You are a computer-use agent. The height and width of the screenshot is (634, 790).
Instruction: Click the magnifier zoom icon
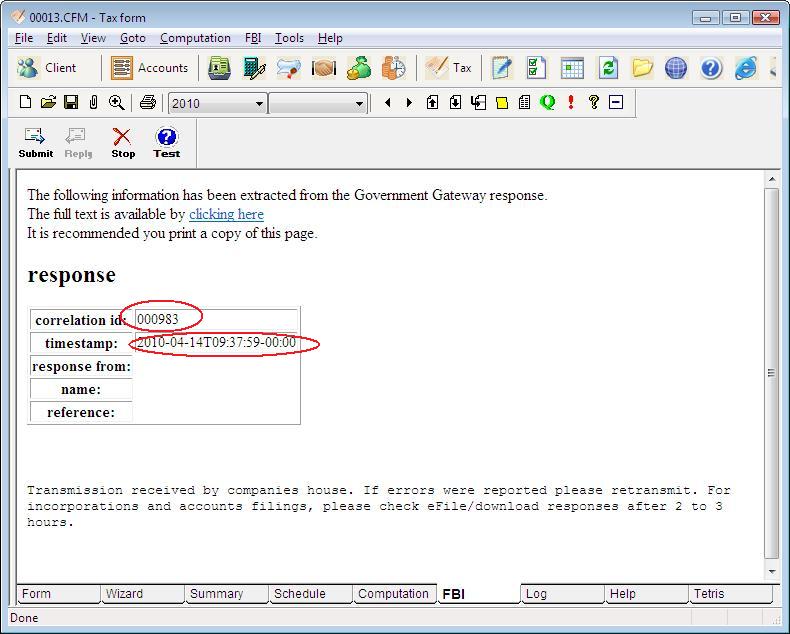click(x=116, y=102)
